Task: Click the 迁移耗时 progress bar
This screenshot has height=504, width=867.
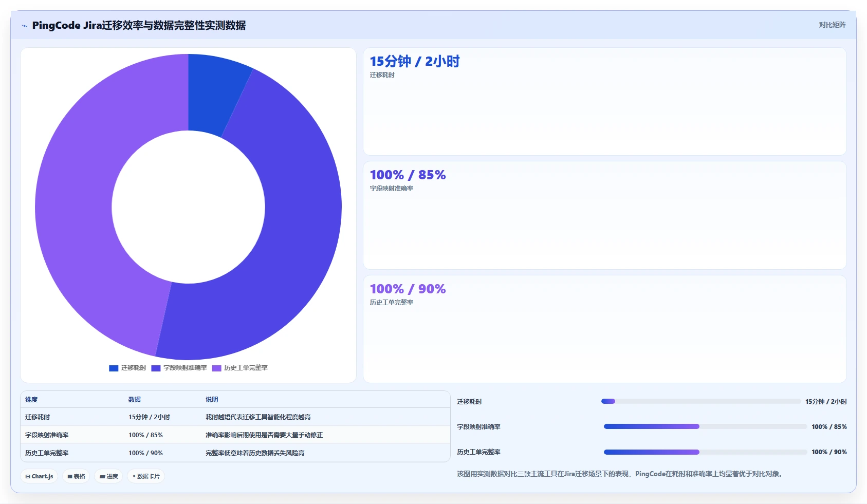Action: [x=701, y=401]
